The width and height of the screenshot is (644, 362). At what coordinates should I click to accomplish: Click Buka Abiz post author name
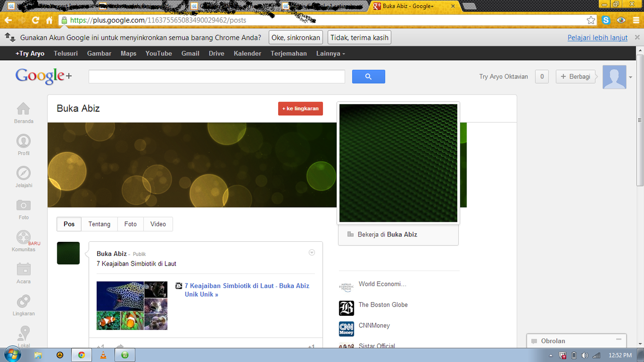[x=111, y=254]
